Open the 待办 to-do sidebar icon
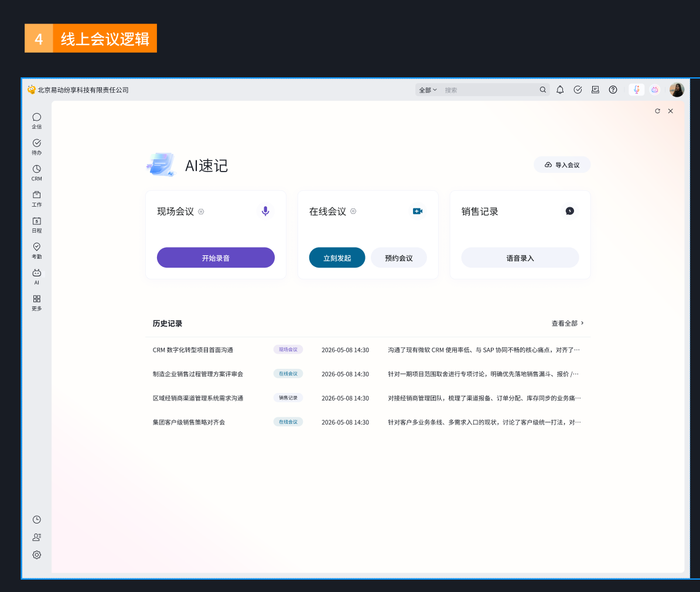Viewport: 700px width, 592px height. coord(36,147)
